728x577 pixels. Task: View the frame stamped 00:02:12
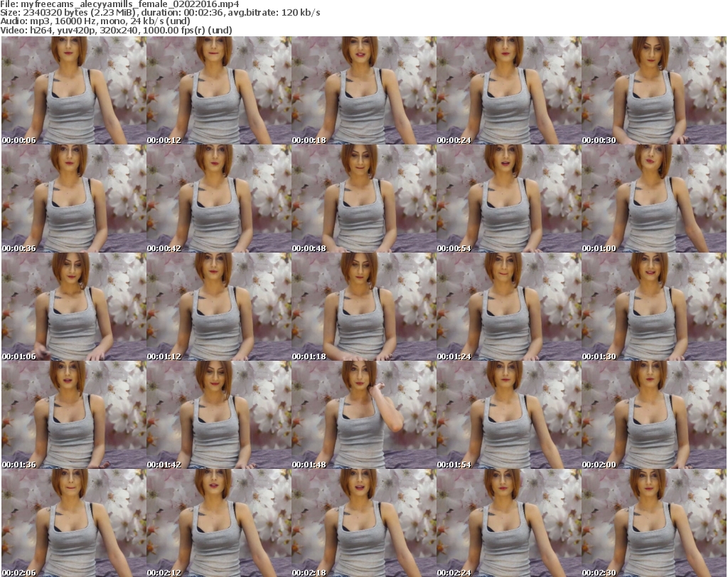[219, 523]
